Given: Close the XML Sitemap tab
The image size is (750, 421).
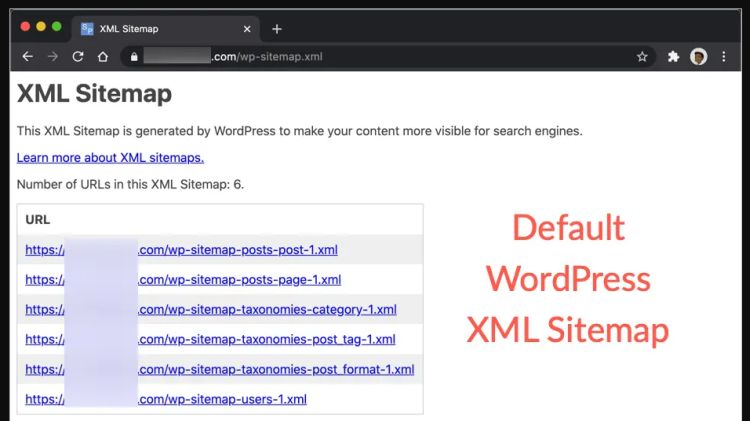Looking at the screenshot, I should pos(247,29).
